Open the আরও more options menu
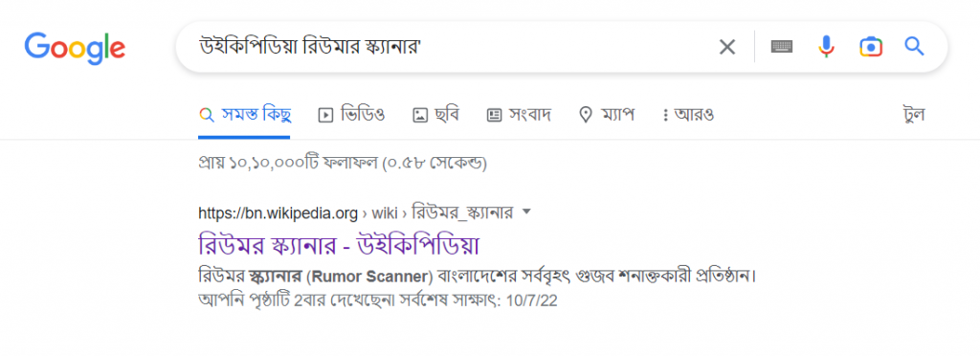The width and height of the screenshot is (980, 356). (x=688, y=115)
